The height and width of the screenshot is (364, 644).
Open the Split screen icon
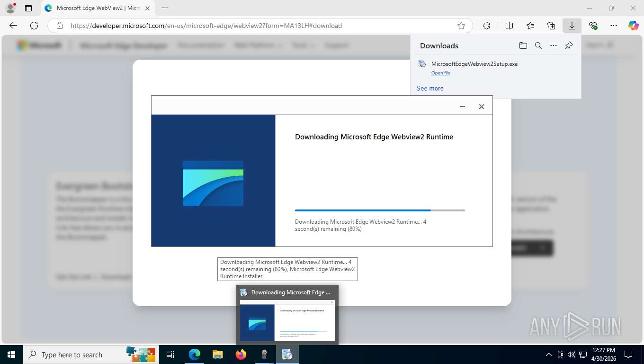coord(510,26)
